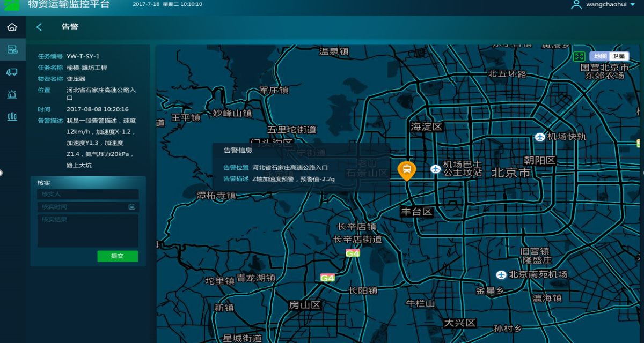Image resolution: width=644 pixels, height=343 pixels.
Task: Click the 机场巴士公主坟站 airport marker
Action: [435, 169]
